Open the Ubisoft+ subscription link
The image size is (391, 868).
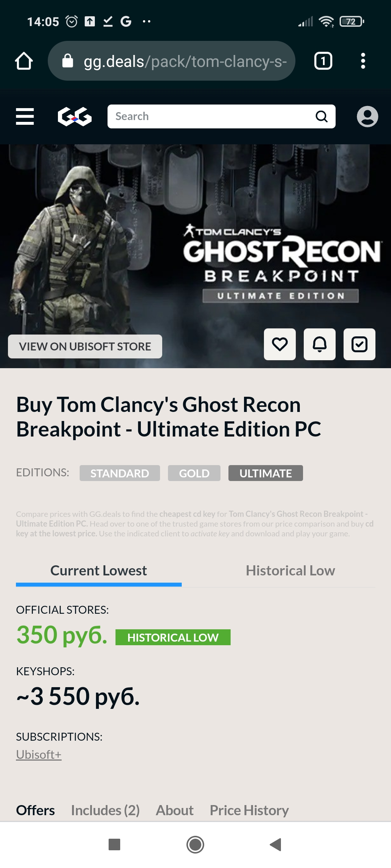39,754
